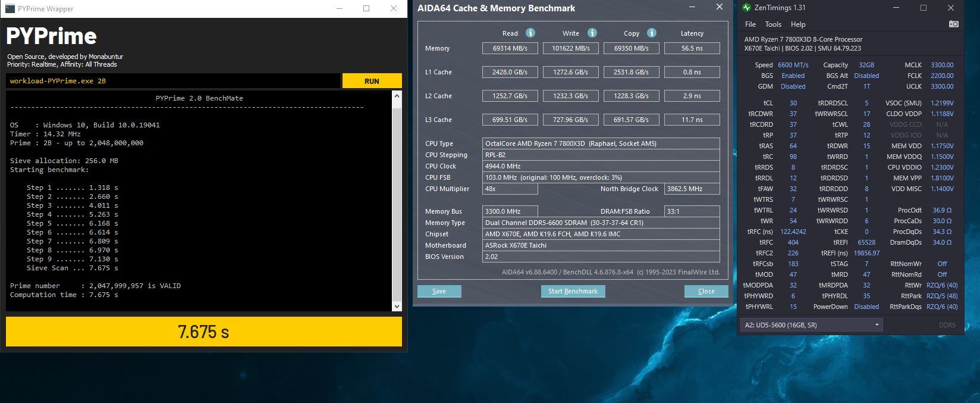Click the BIOS Version value 2.02 in AIDA64

[601, 257]
